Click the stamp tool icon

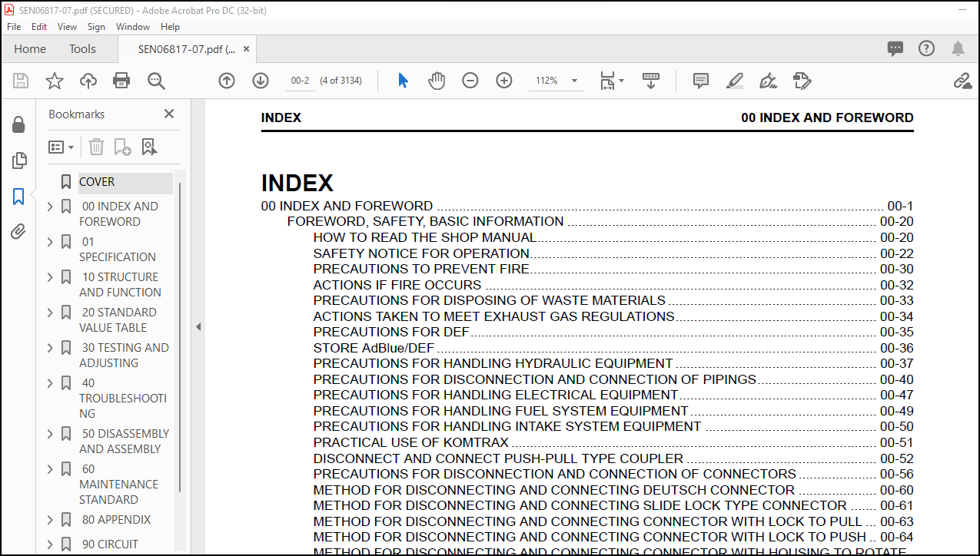click(802, 81)
